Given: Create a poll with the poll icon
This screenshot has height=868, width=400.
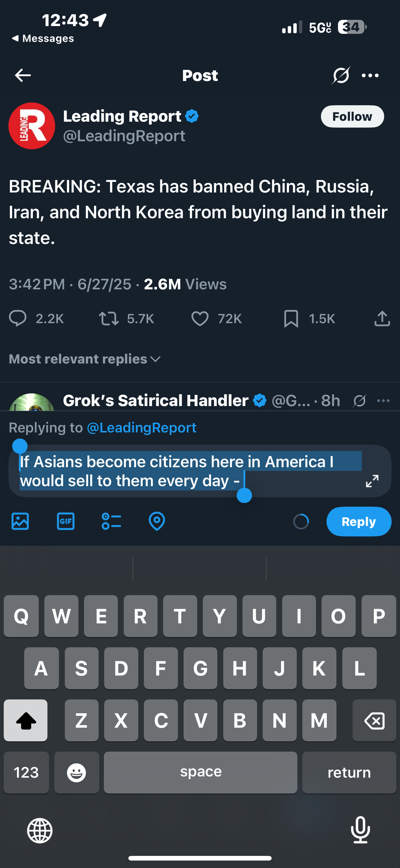Looking at the screenshot, I should click(111, 521).
